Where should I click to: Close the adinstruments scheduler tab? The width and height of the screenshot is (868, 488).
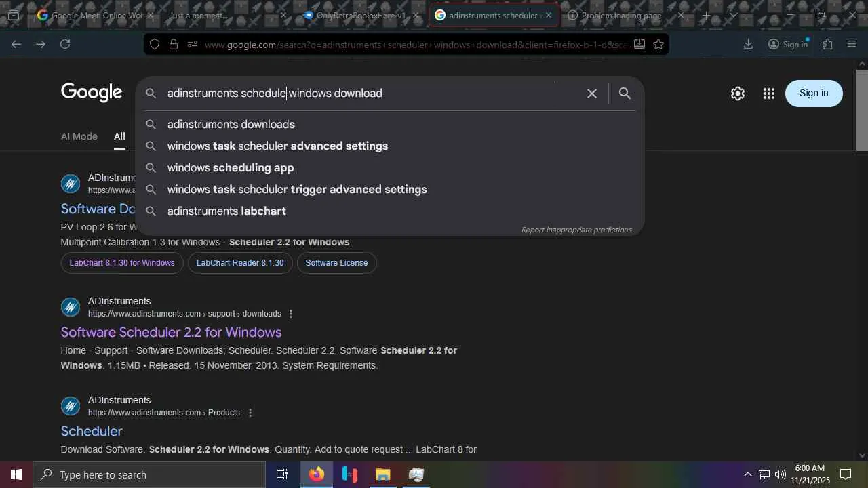(x=549, y=15)
